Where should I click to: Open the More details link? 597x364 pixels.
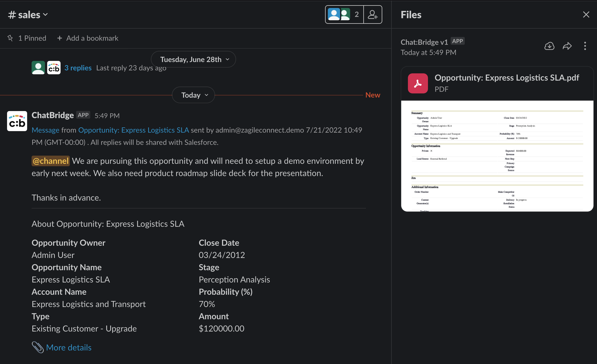[69, 347]
